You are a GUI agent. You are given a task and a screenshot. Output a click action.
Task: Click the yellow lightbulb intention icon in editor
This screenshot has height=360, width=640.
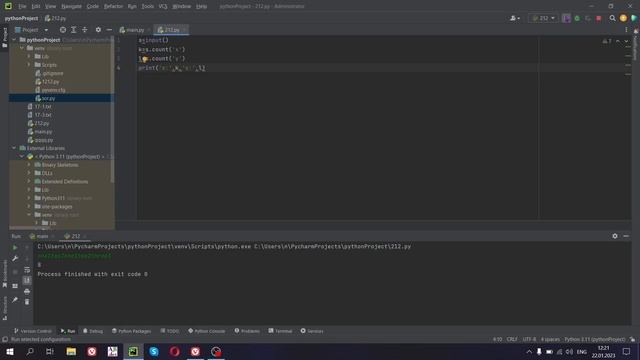(144, 59)
